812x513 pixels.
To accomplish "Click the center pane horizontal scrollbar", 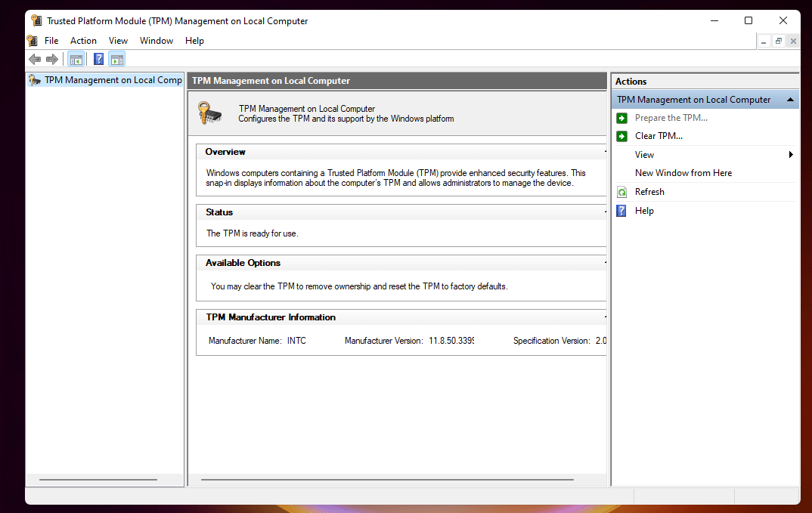I will click(387, 480).
